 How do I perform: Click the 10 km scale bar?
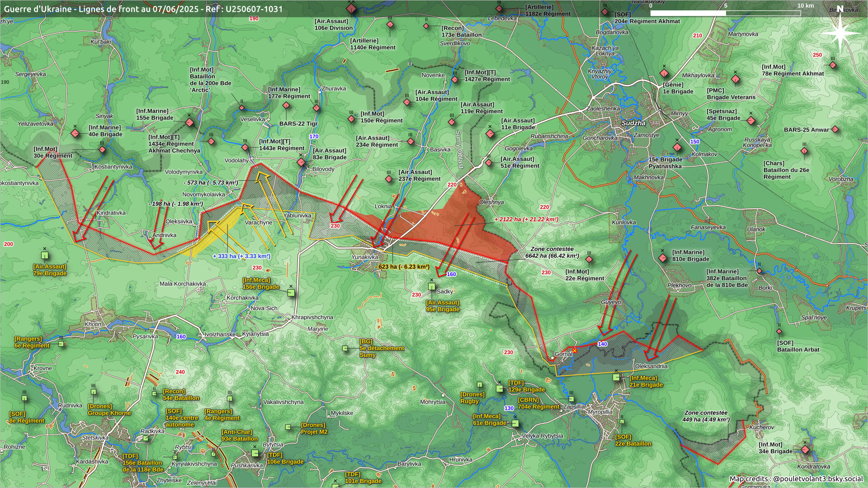[725, 13]
